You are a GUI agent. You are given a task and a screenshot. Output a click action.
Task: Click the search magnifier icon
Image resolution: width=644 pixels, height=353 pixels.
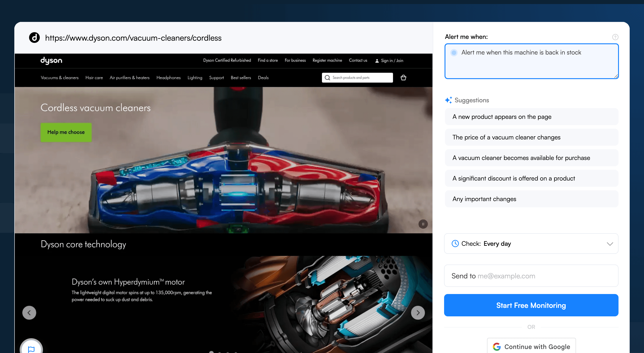coord(327,78)
